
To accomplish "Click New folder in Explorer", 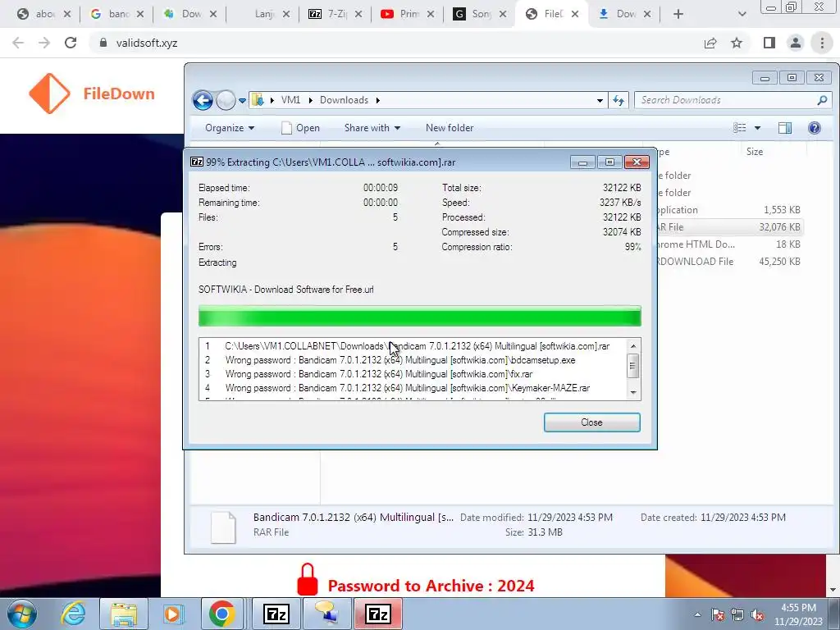I will (450, 128).
